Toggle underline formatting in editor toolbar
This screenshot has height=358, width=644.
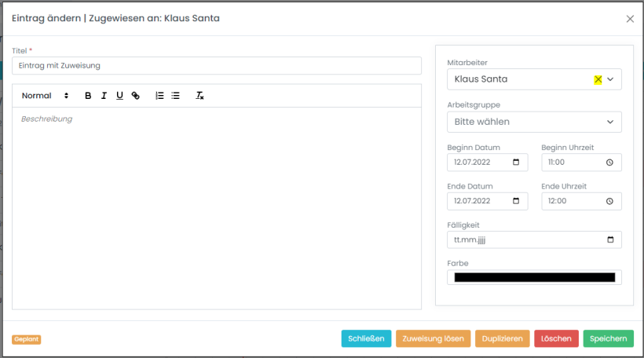(x=119, y=96)
